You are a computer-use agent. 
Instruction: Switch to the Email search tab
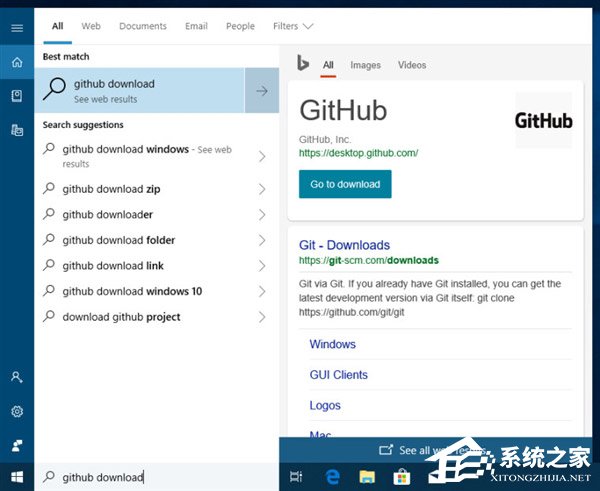click(x=196, y=26)
